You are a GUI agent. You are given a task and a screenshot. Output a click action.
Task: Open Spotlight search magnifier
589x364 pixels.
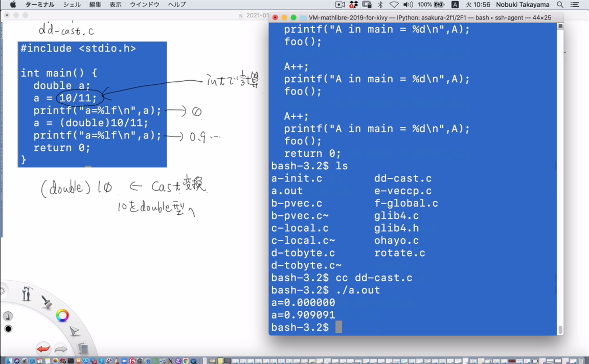click(560, 4)
